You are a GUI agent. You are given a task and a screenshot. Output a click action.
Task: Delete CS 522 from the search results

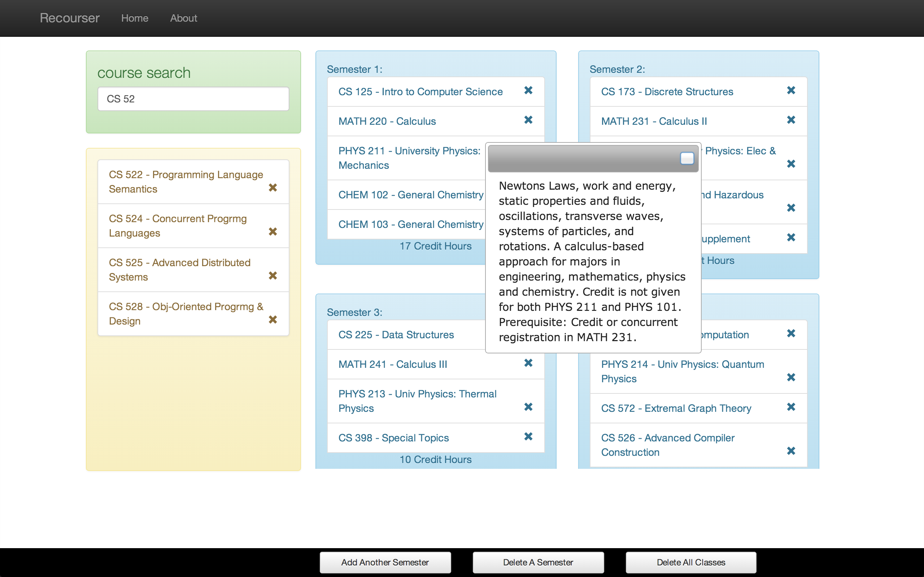pyautogui.click(x=273, y=188)
